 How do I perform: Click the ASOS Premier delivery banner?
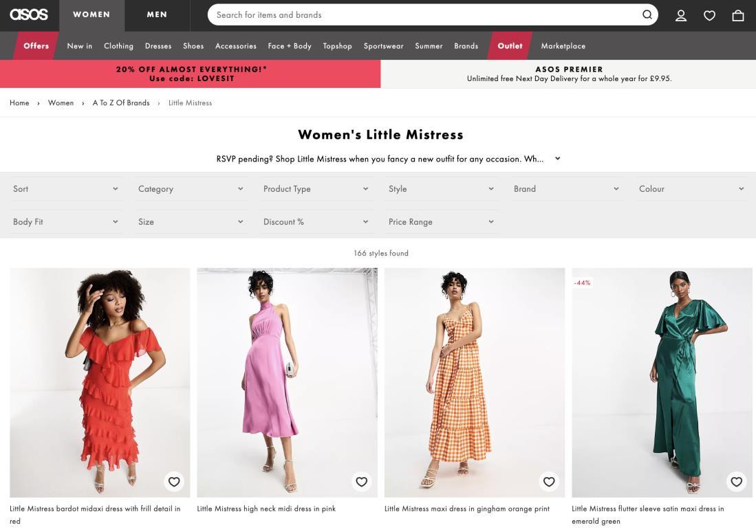(568, 74)
